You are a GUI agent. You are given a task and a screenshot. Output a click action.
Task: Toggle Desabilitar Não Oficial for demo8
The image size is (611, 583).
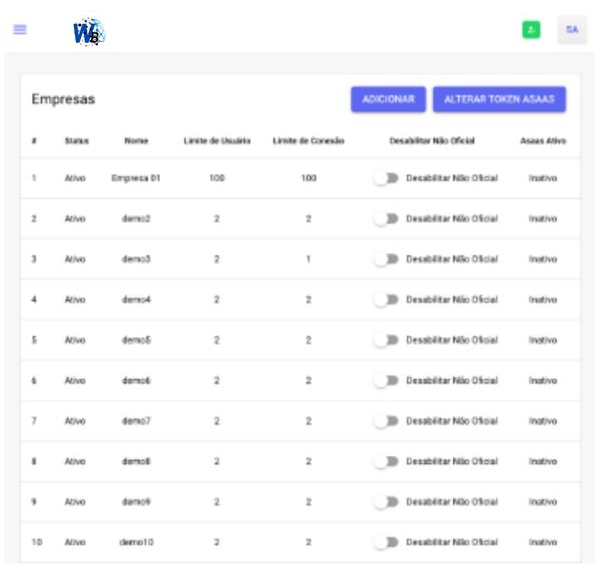(386, 461)
